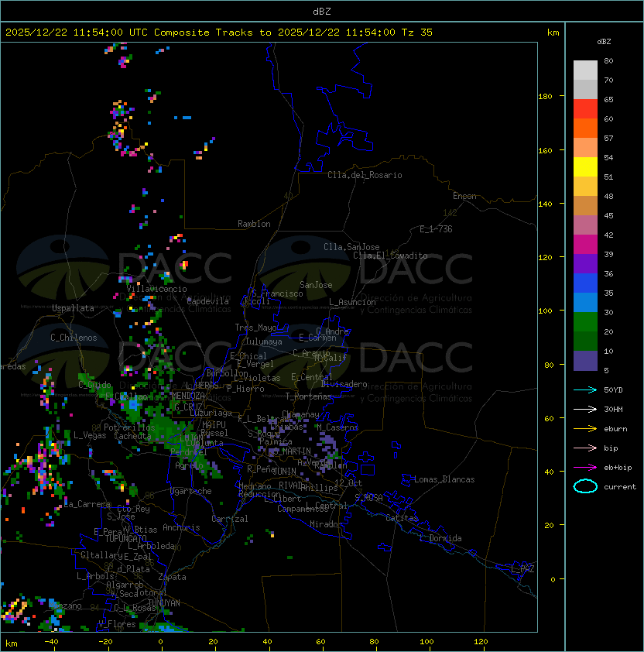Viewport: 644px width, 652px height.
Task: Click the dBZ title at top
Action: pos(322,12)
